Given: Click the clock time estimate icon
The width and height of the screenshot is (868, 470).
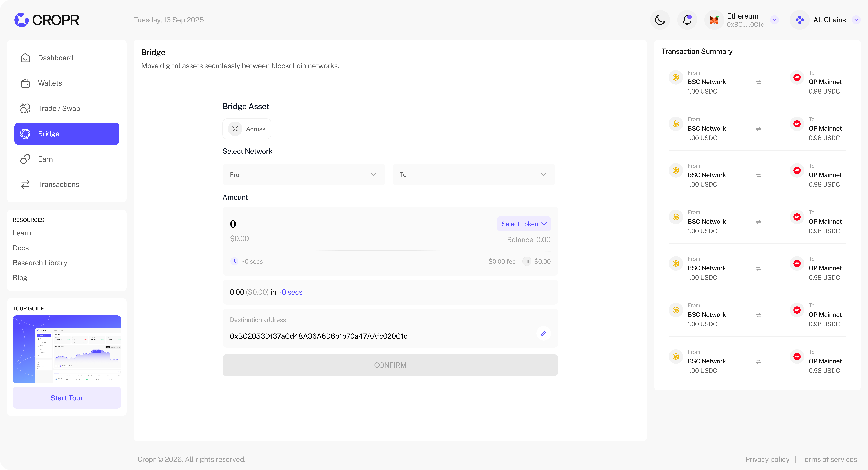Looking at the screenshot, I should point(235,261).
